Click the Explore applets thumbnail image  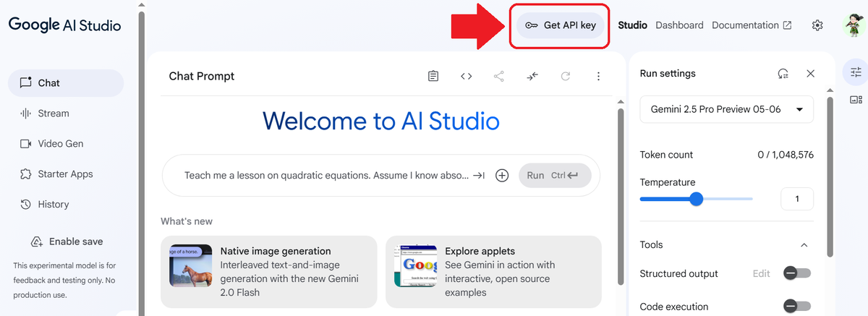[x=415, y=265]
